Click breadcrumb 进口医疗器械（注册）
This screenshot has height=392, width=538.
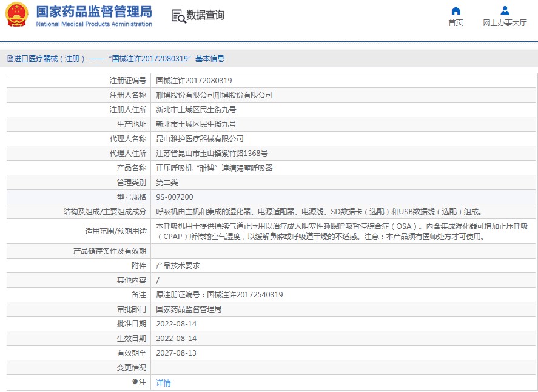click(49, 59)
